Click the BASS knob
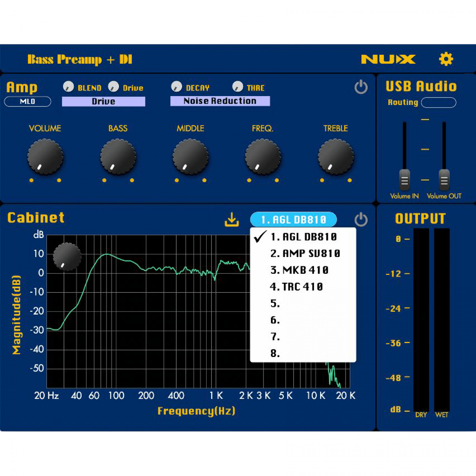This screenshot has height=476, width=476. pyautogui.click(x=118, y=156)
